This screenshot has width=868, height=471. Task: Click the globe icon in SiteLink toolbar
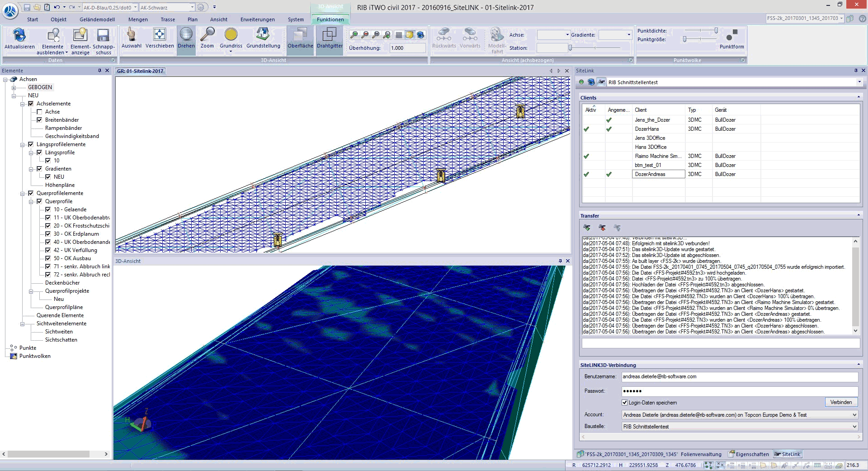[x=591, y=82]
